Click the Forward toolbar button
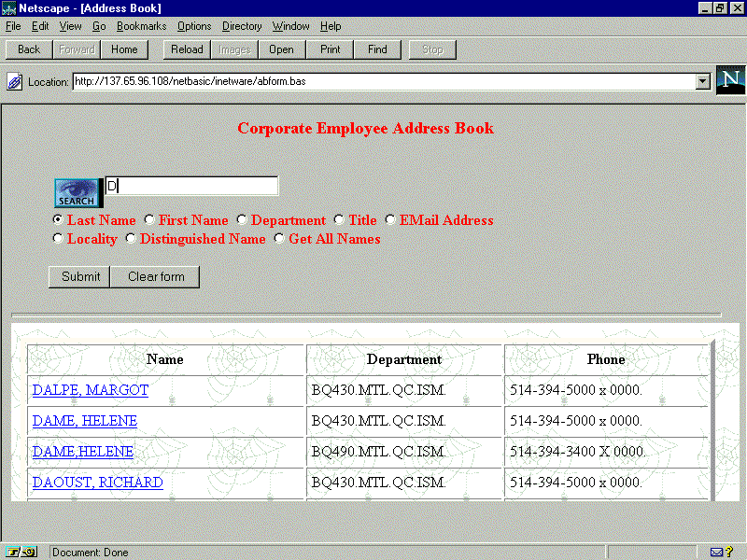747x560 pixels. point(77,49)
